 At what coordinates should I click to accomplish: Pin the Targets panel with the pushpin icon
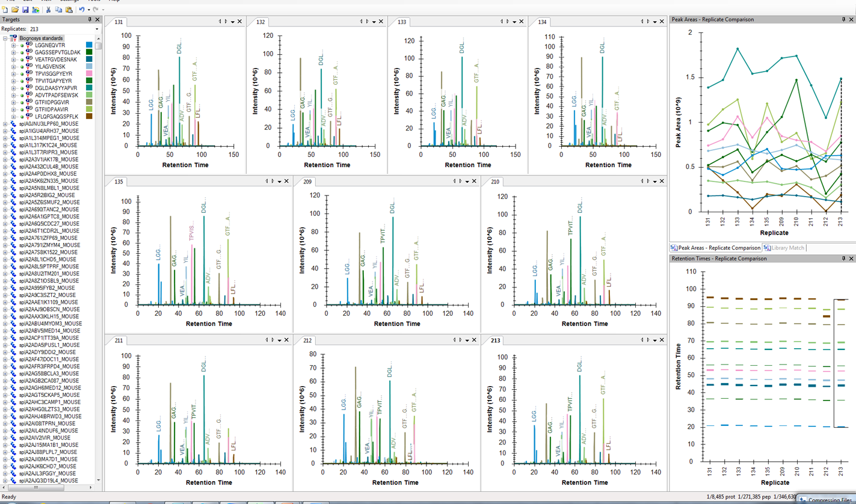(90, 20)
